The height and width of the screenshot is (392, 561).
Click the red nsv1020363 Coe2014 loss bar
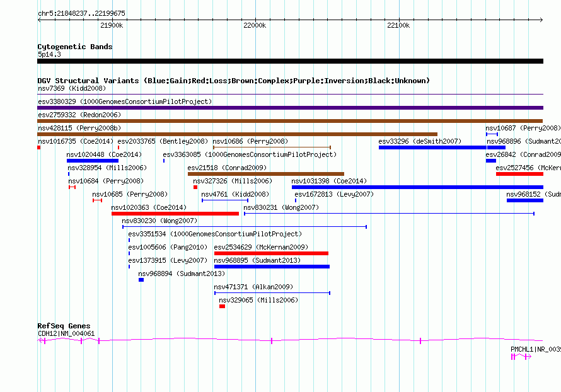point(175,214)
